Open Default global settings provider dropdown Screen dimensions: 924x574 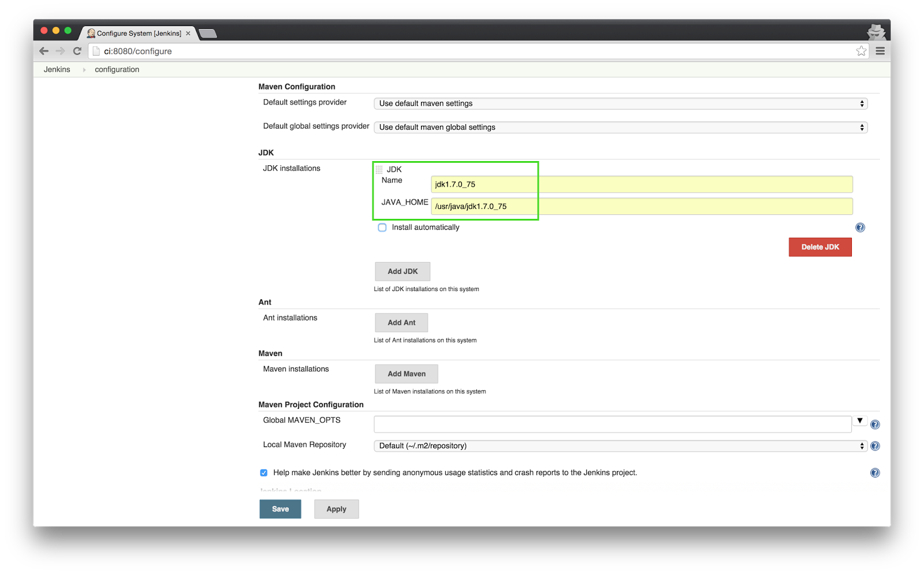point(621,127)
